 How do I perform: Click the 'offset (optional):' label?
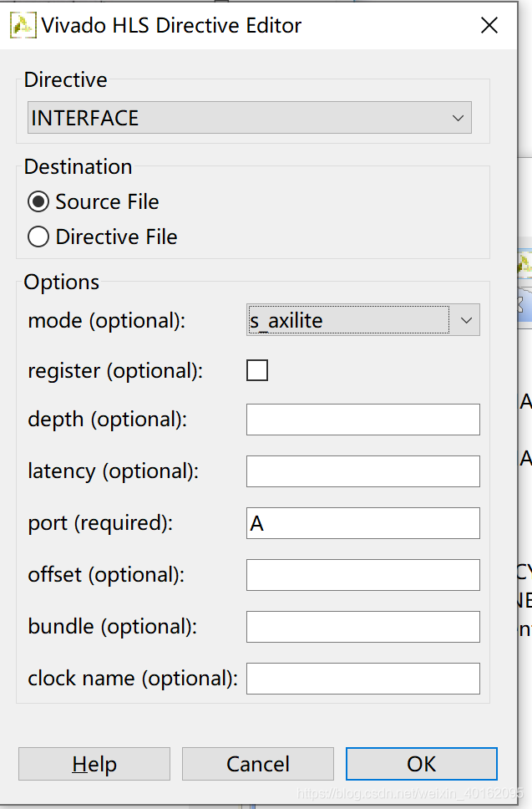coord(106,575)
